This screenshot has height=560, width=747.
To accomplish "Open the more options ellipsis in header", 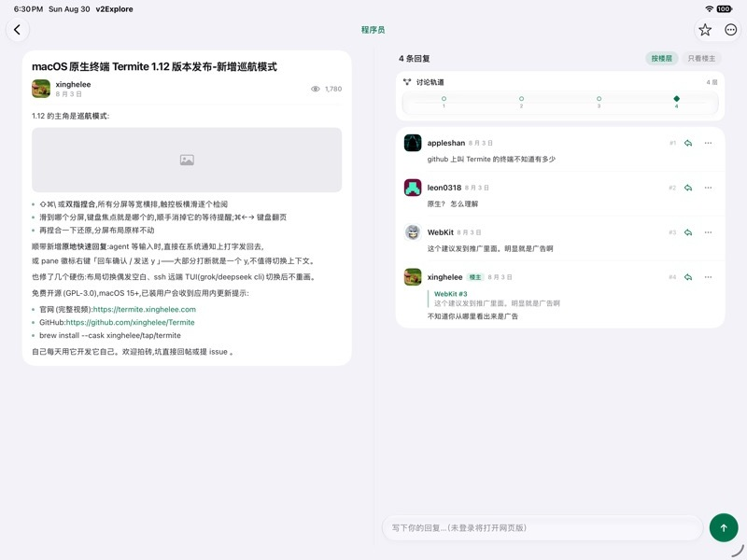I will point(730,30).
